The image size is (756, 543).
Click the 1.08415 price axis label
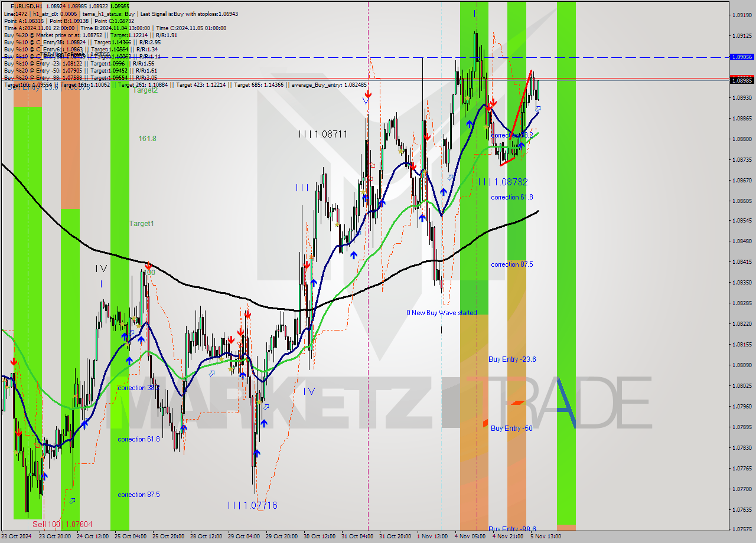(x=742, y=261)
